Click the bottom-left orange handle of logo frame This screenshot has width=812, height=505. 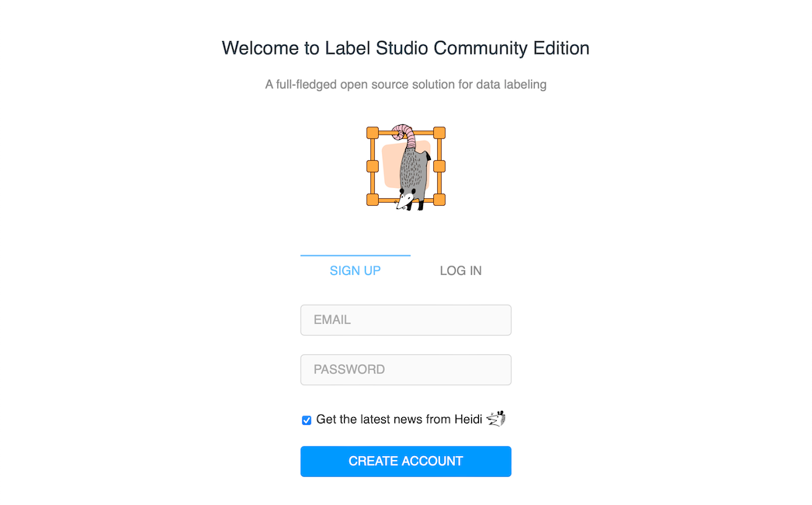[373, 200]
